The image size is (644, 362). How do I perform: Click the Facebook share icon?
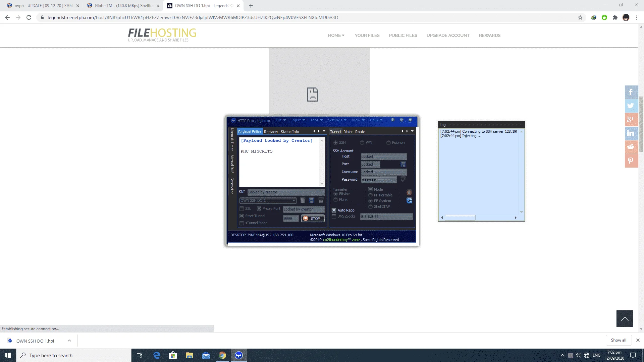click(631, 92)
